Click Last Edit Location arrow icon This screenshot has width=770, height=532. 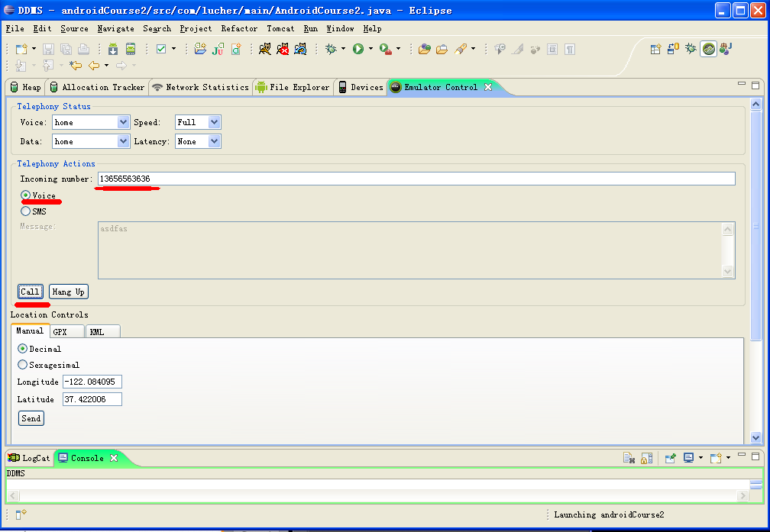(x=75, y=66)
